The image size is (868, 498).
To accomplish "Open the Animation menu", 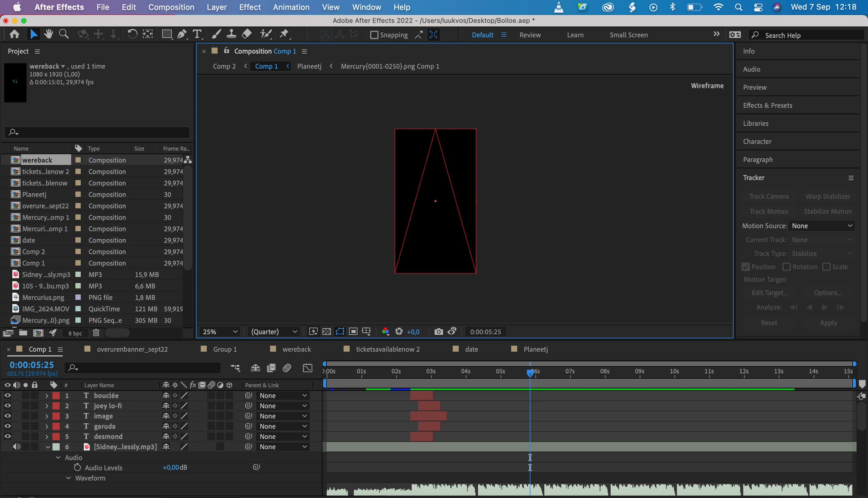I will pyautogui.click(x=291, y=7).
